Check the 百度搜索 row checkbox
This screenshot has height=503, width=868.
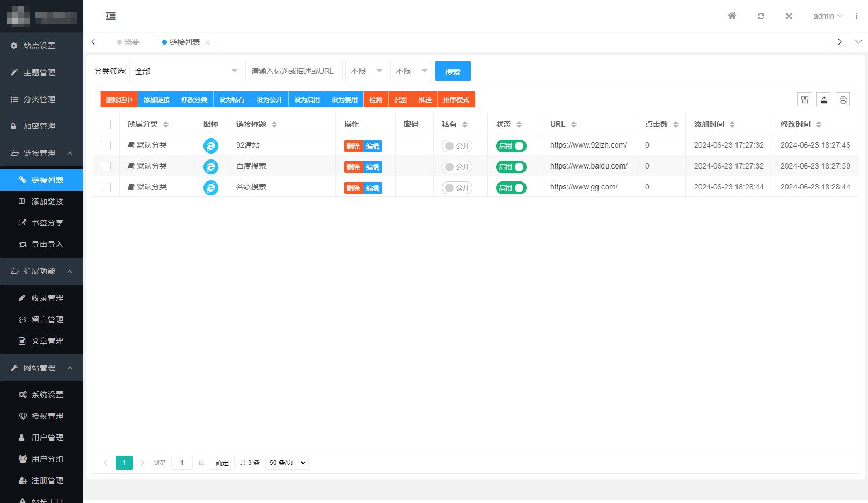click(x=106, y=166)
